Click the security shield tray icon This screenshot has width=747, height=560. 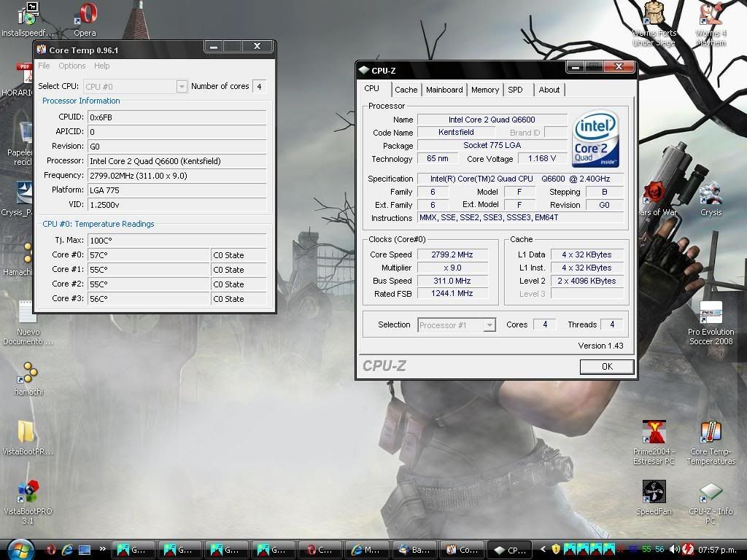pos(555,550)
